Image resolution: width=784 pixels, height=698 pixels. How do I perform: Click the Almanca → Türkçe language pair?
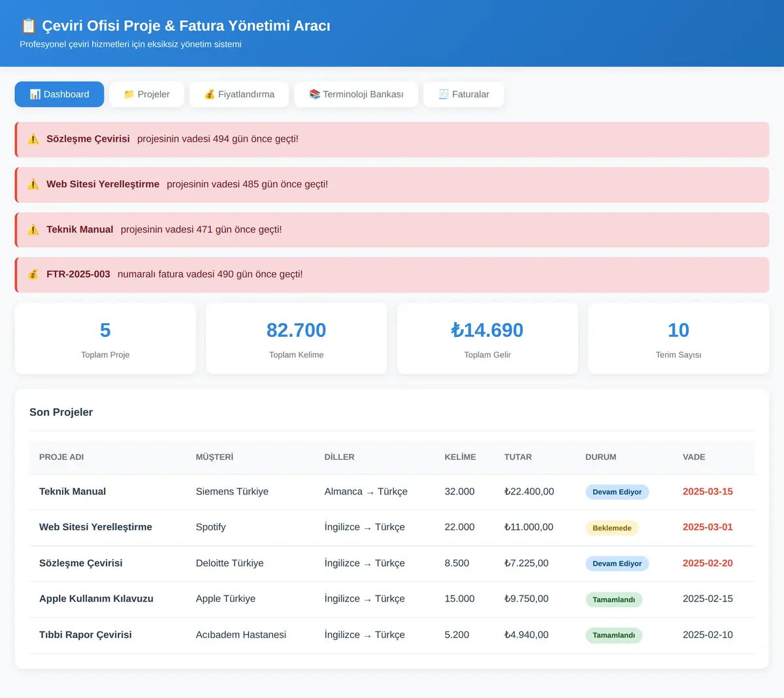pos(366,492)
